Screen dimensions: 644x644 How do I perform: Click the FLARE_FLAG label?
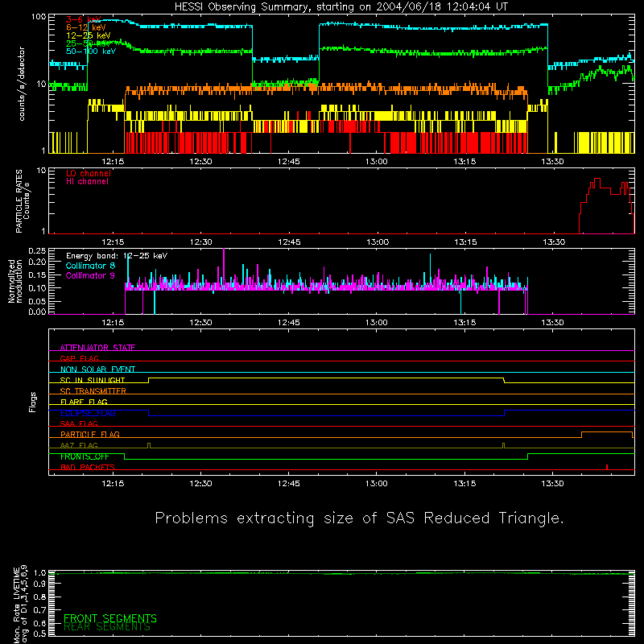click(x=84, y=402)
